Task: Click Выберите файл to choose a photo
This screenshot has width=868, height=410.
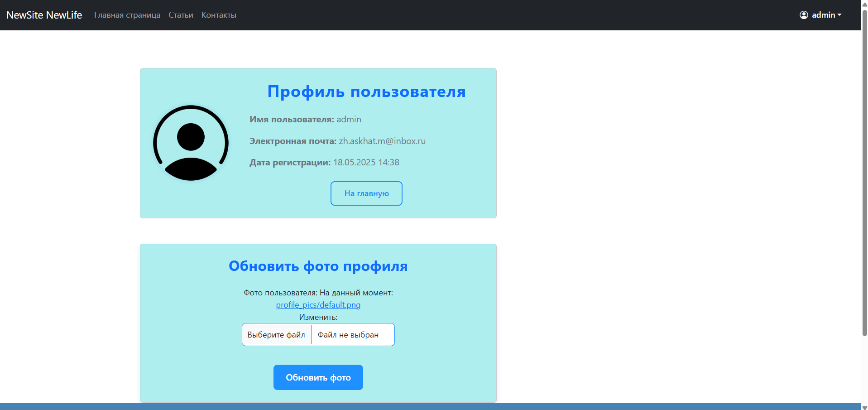Action: coord(276,334)
